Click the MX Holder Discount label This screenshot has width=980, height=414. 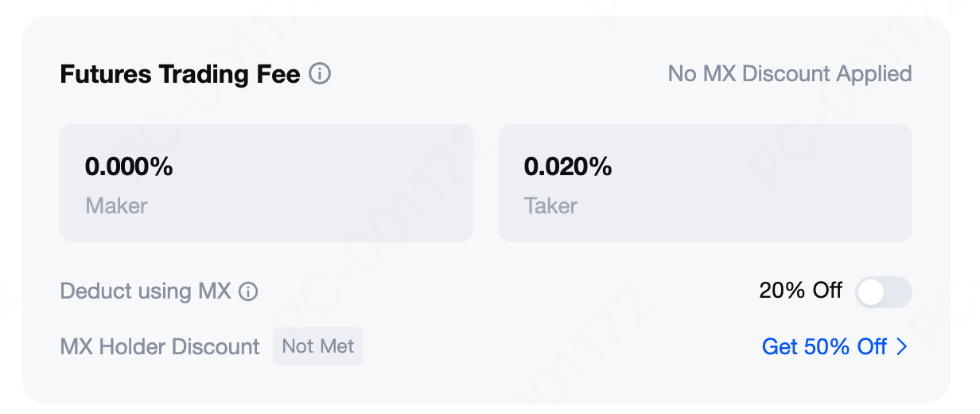pos(160,347)
